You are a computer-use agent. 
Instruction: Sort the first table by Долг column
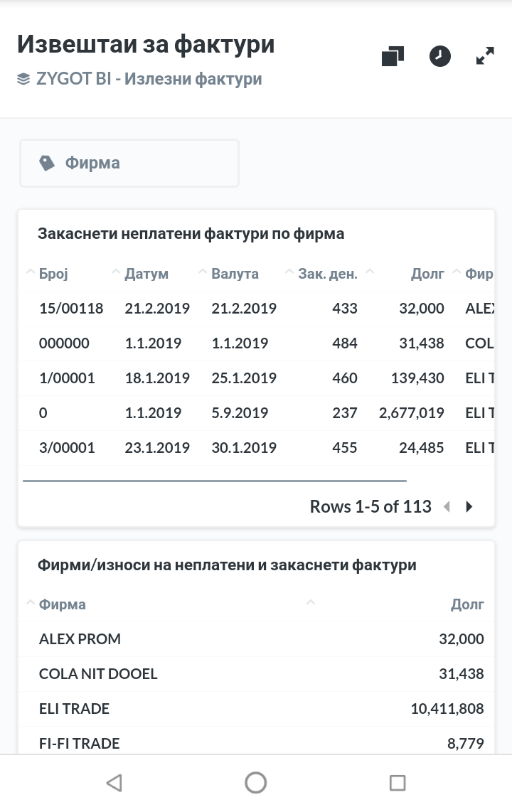[x=427, y=274]
